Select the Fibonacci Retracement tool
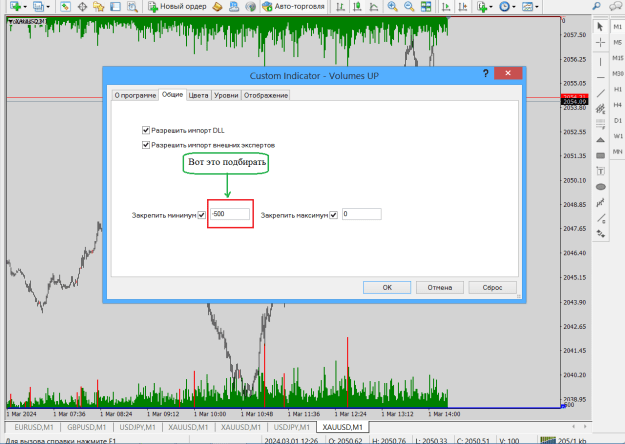Screen dimensions: 625x444 [x=600, y=124]
